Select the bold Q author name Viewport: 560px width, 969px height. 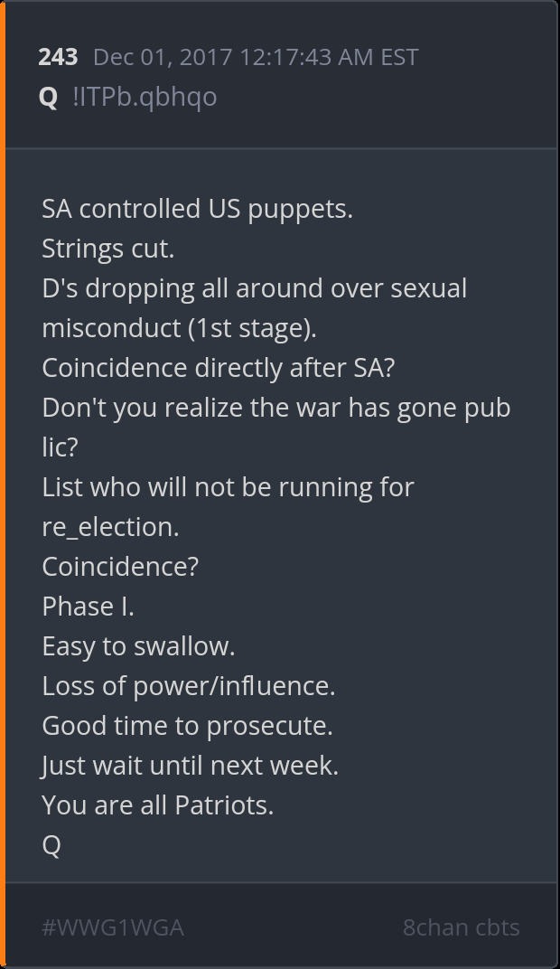(49, 97)
